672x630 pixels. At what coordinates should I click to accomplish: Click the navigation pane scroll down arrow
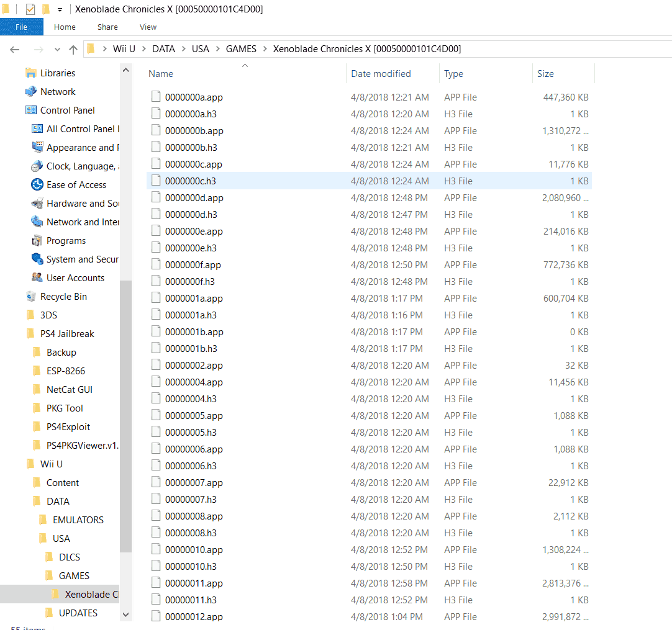(x=125, y=614)
